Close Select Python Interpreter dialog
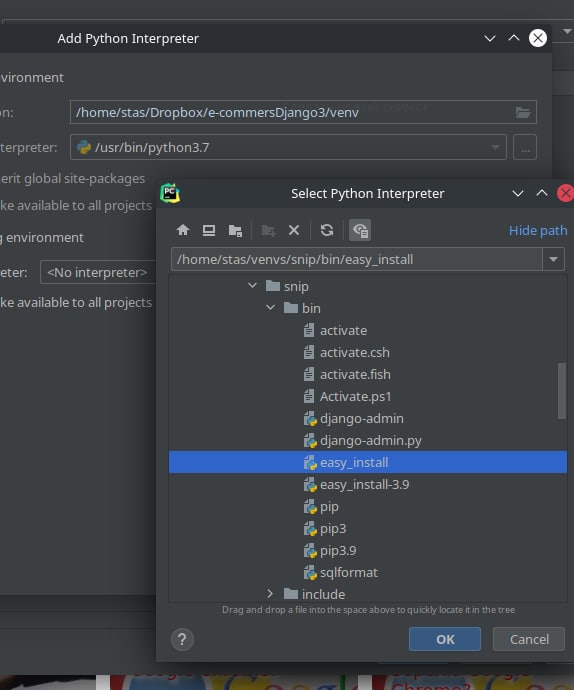 pos(566,193)
